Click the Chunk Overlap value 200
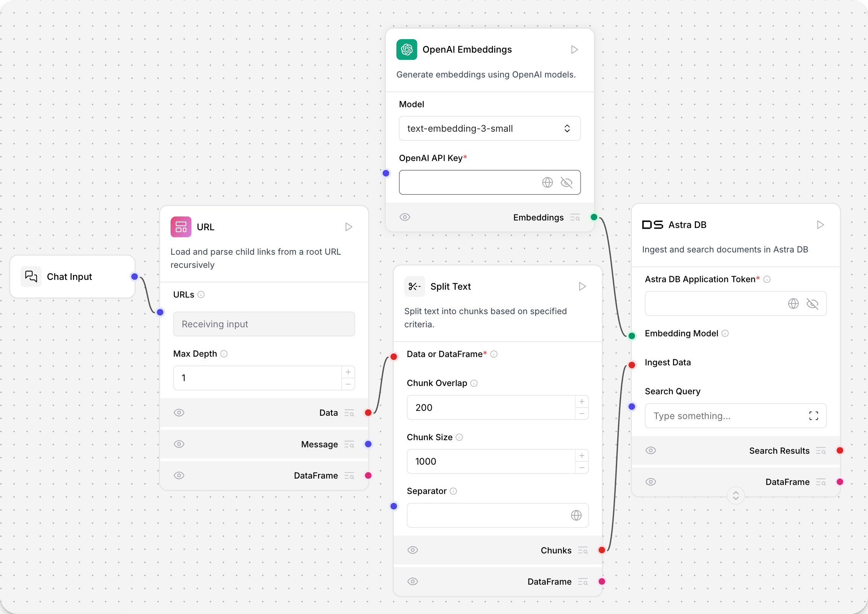 point(424,407)
